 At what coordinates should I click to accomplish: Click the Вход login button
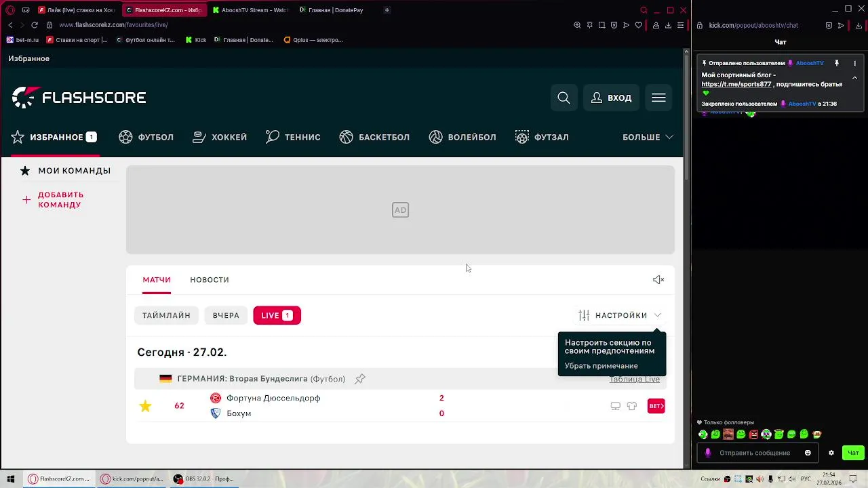click(611, 98)
